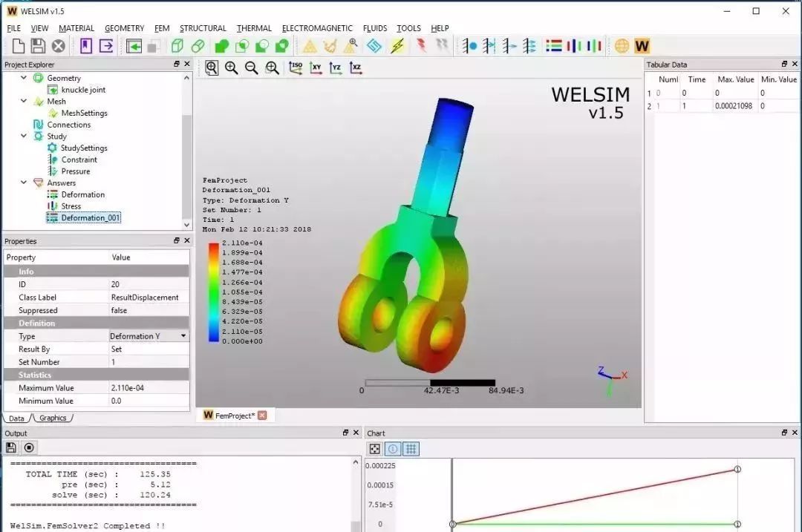This screenshot has height=532, width=802.
Task: Switch to the Data tab
Action: pos(16,418)
